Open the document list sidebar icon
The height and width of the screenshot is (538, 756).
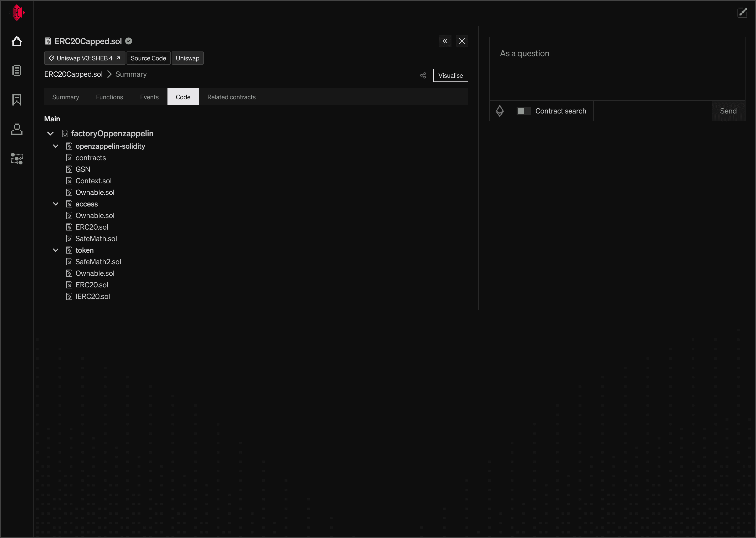pos(17,70)
